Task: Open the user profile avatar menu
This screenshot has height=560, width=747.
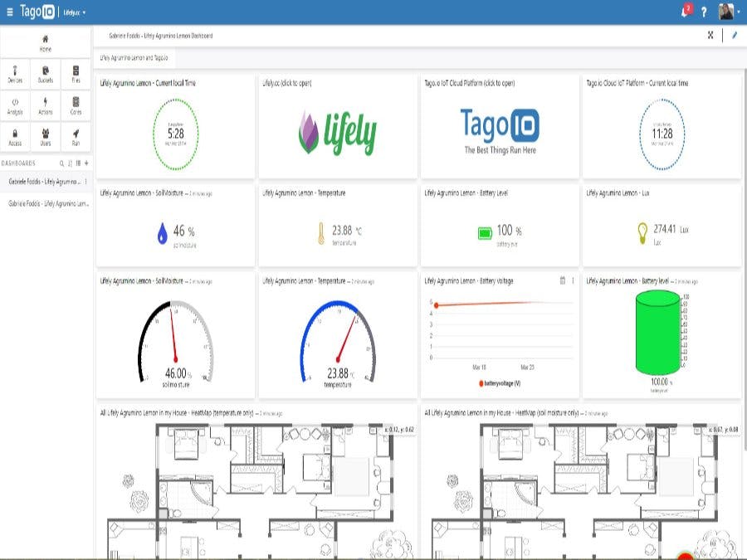Action: (729, 12)
